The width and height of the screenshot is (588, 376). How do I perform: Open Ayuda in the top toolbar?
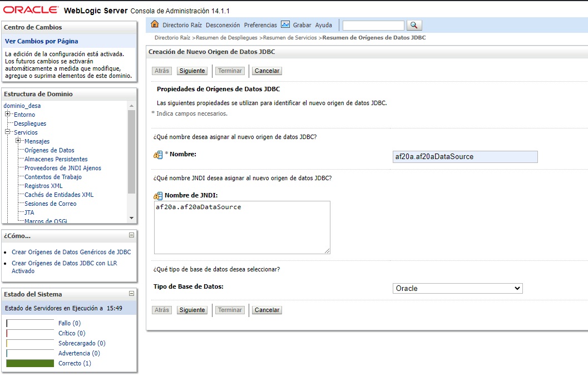pyautogui.click(x=324, y=25)
